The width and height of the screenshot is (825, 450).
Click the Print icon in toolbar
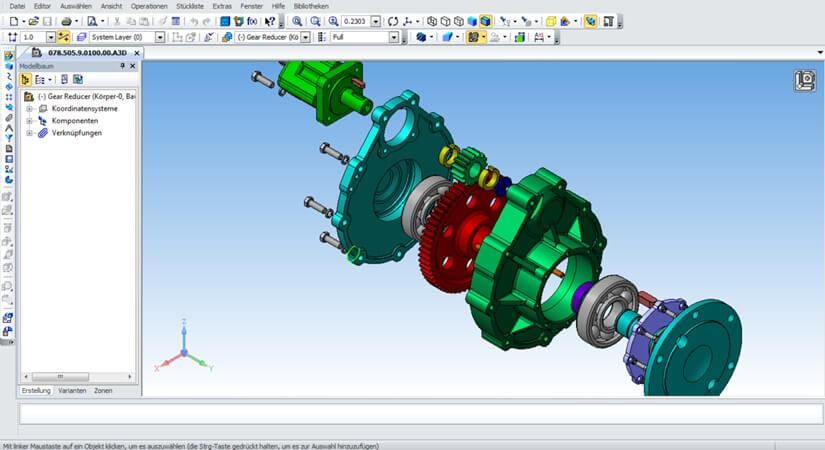[66, 20]
